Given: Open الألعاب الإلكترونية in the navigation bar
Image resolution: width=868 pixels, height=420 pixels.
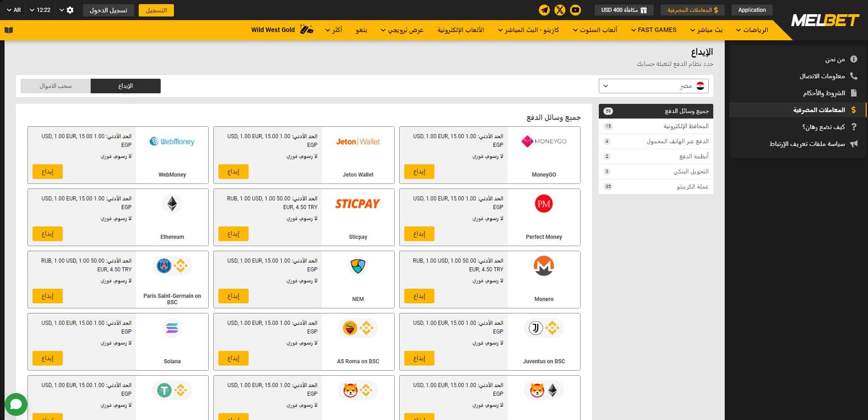Looking at the screenshot, I should click(x=461, y=30).
